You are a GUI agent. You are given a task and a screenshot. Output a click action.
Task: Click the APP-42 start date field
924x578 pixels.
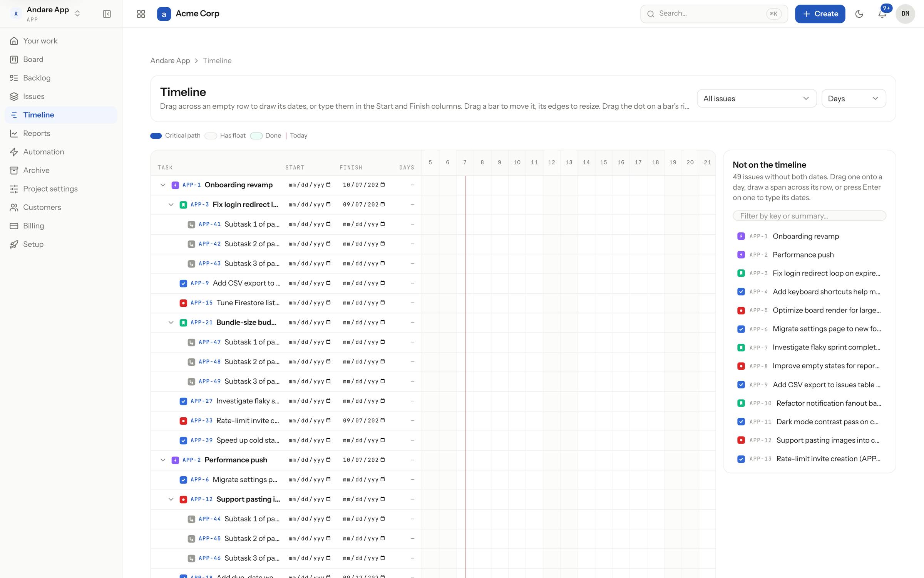[x=310, y=244]
